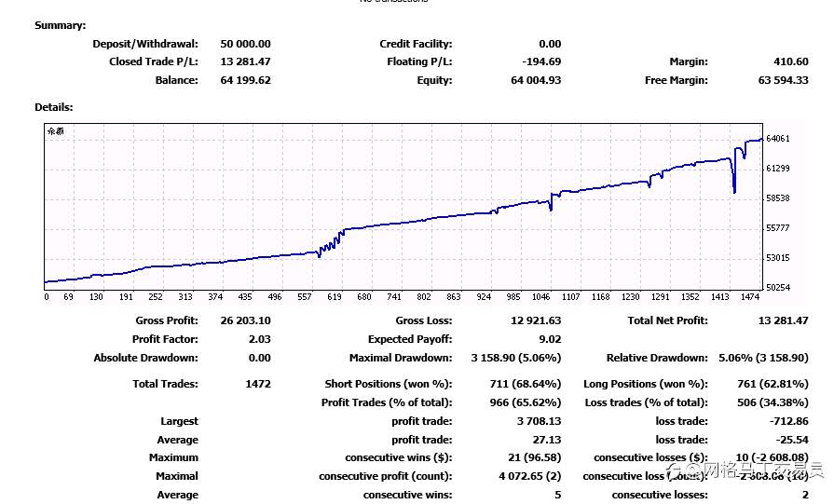
Task: Select the Deposit/Withdrawal value 50 000.00
Action: 245,44
